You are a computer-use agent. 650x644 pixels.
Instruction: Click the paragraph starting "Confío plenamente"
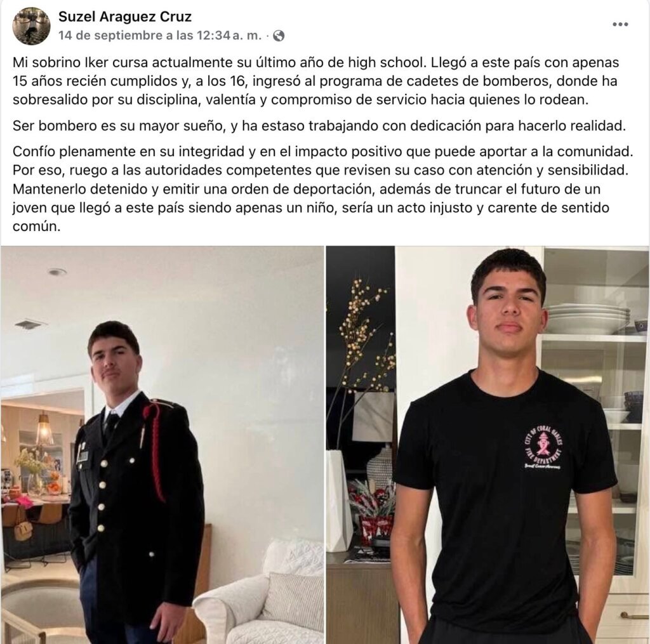point(323,188)
